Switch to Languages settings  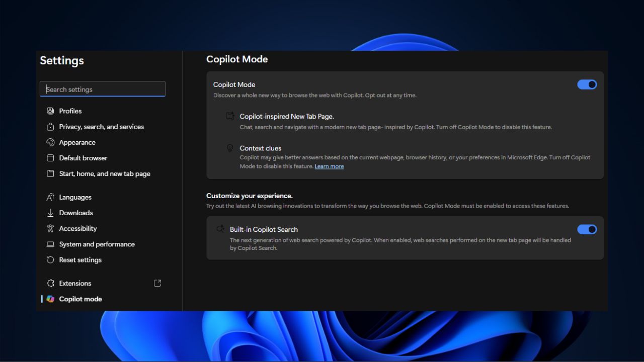click(75, 197)
